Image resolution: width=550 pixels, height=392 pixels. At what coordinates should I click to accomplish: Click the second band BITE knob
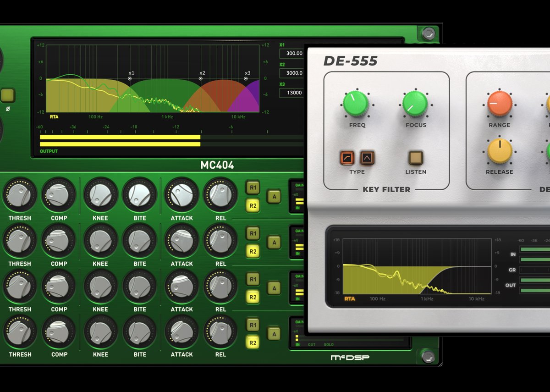pyautogui.click(x=140, y=241)
